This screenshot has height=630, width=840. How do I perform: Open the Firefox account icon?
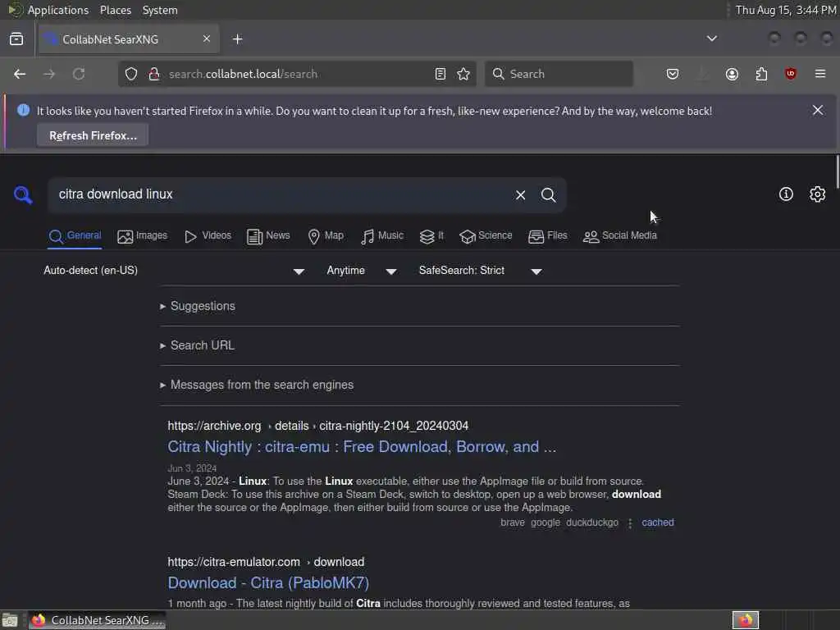732,74
